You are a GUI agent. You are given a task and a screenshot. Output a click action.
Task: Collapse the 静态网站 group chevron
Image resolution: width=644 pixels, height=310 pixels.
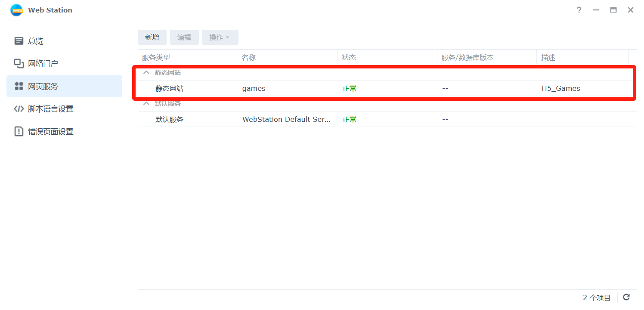pyautogui.click(x=146, y=73)
